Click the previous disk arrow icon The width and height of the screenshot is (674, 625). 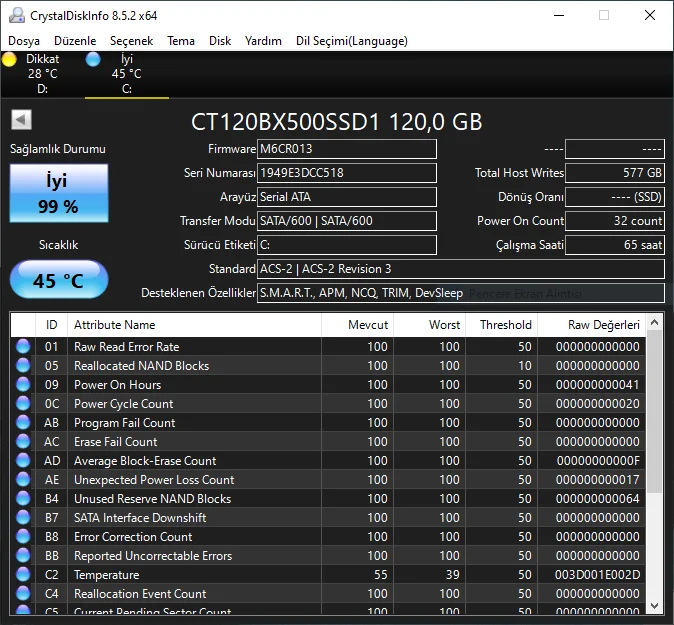20,120
